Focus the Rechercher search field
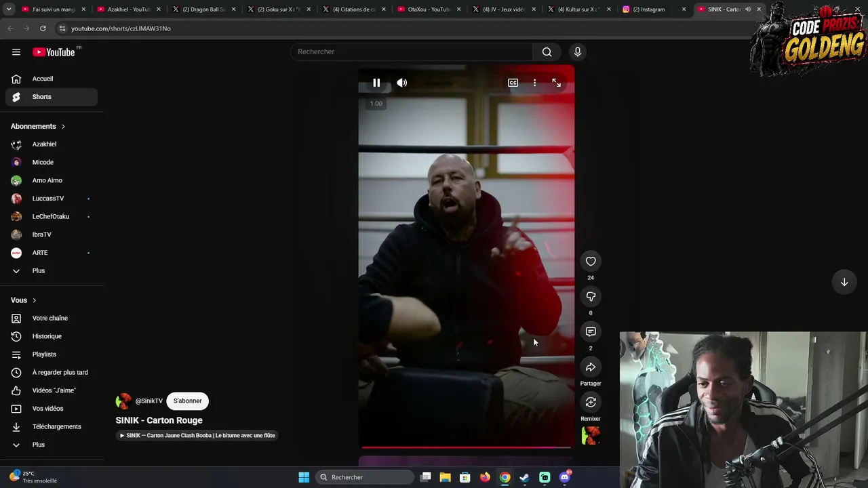 (412, 52)
